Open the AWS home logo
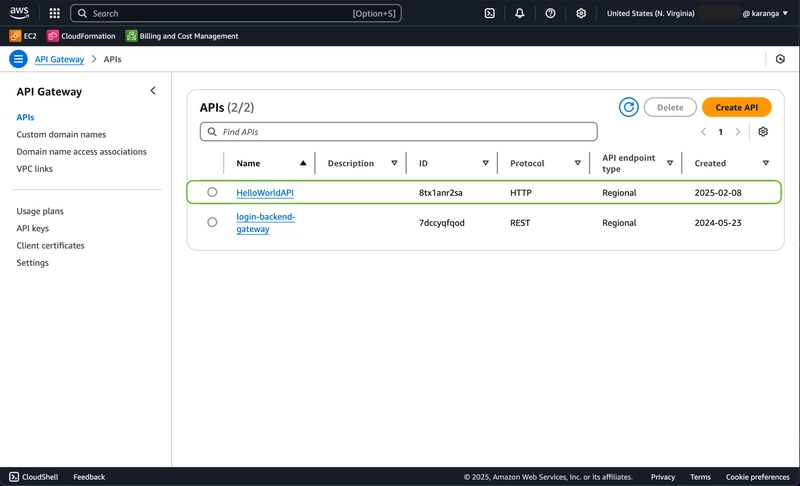This screenshot has height=486, width=800. tap(19, 13)
